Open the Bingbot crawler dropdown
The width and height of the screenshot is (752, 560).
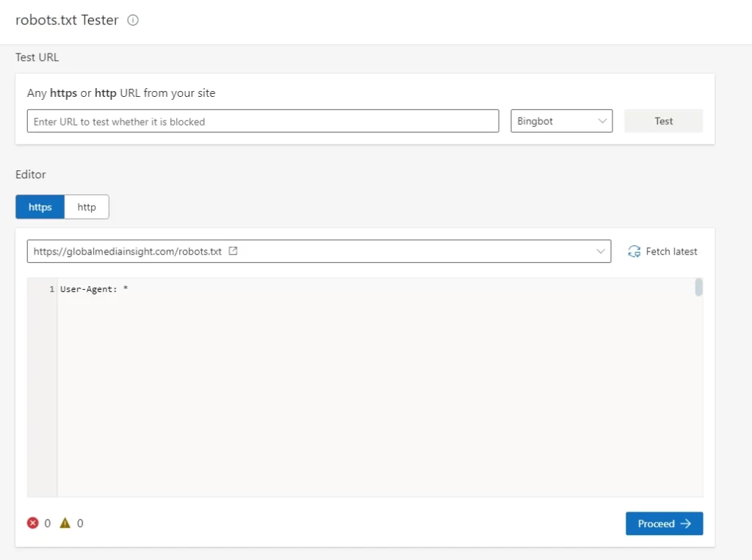coord(561,121)
